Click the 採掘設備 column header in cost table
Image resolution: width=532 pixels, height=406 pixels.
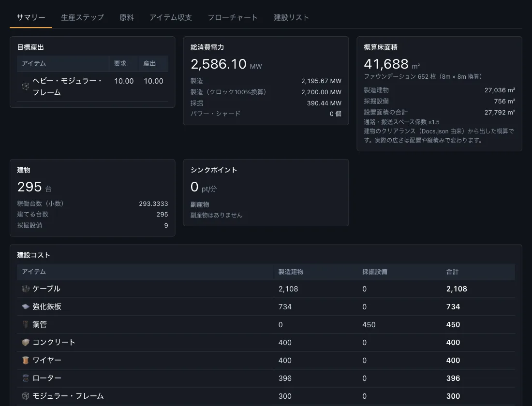click(374, 272)
